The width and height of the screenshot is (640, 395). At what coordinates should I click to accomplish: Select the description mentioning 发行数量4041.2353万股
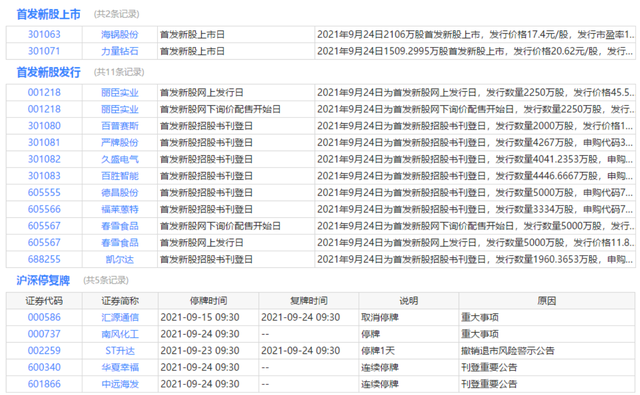(476, 160)
